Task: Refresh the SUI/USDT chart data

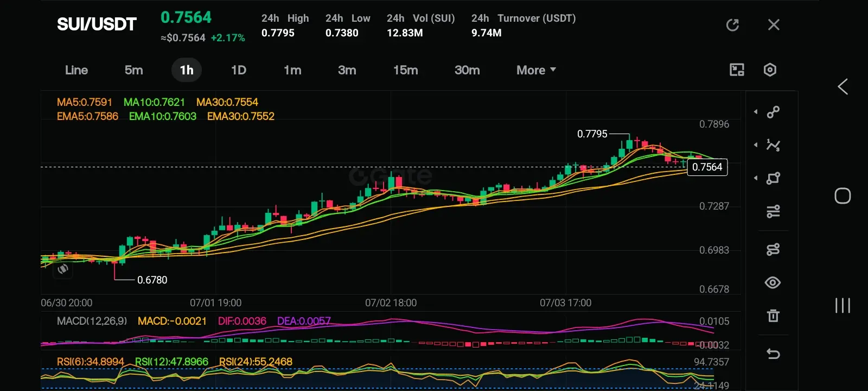Action: (732, 25)
